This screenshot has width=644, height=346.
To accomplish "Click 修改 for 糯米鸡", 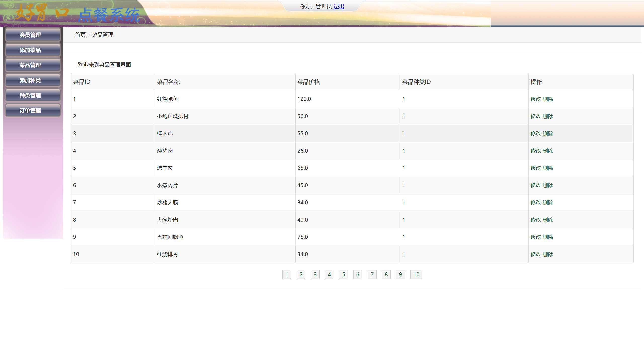I will (536, 133).
